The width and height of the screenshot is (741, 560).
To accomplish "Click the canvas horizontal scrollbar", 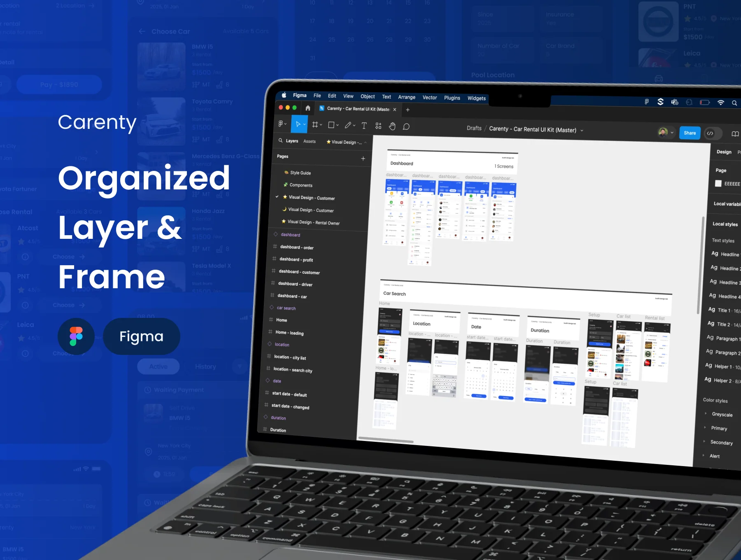I will click(386, 440).
